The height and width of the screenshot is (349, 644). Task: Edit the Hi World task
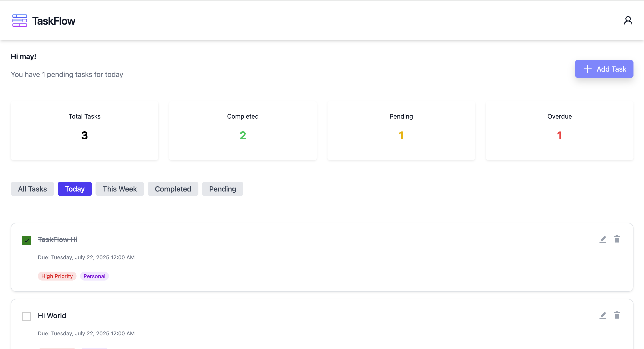[602, 315]
